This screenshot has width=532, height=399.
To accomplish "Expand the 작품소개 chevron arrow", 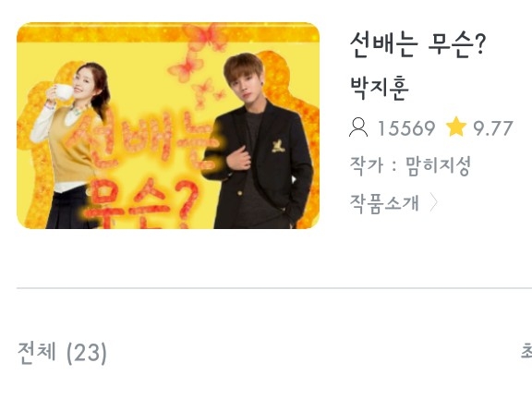I will click(433, 202).
